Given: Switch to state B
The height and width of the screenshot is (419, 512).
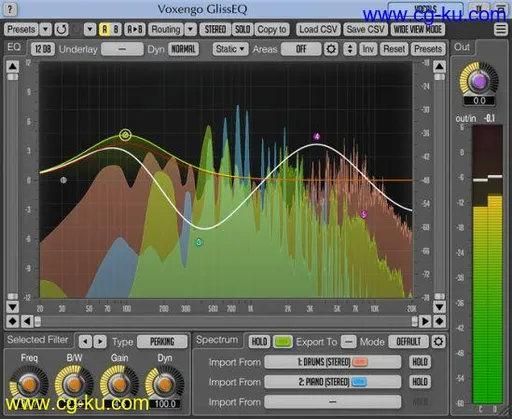Looking at the screenshot, I should click(116, 30).
